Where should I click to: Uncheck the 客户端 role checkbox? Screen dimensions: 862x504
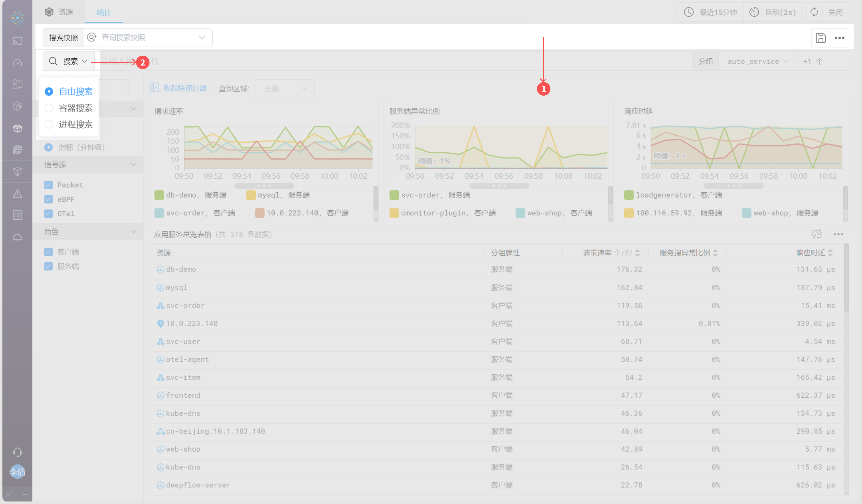click(x=48, y=252)
